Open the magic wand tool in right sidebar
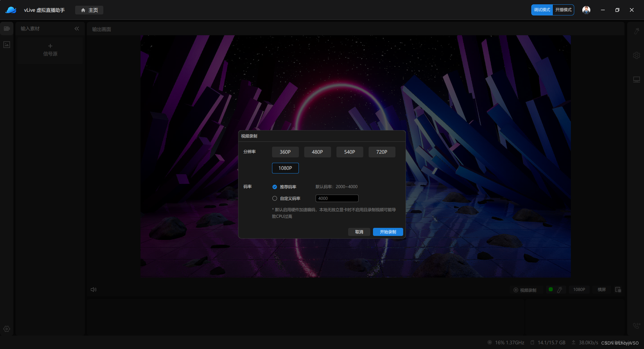Image resolution: width=644 pixels, height=349 pixels. coord(637,31)
